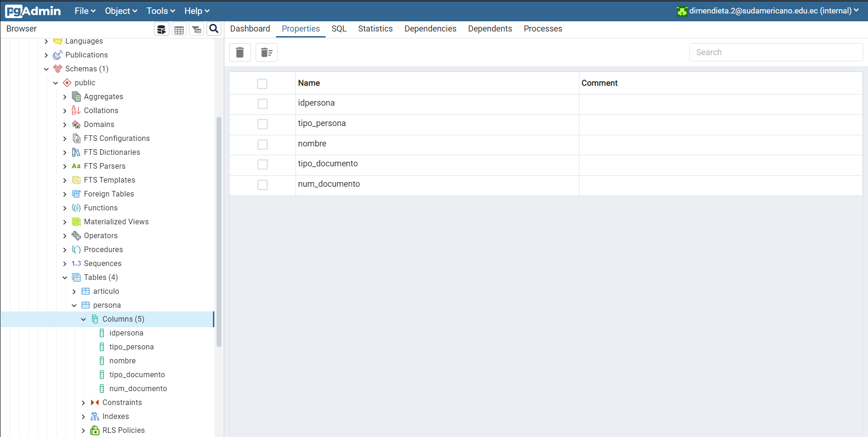Click the Drop Cascade icon
868x437 pixels.
(x=266, y=52)
